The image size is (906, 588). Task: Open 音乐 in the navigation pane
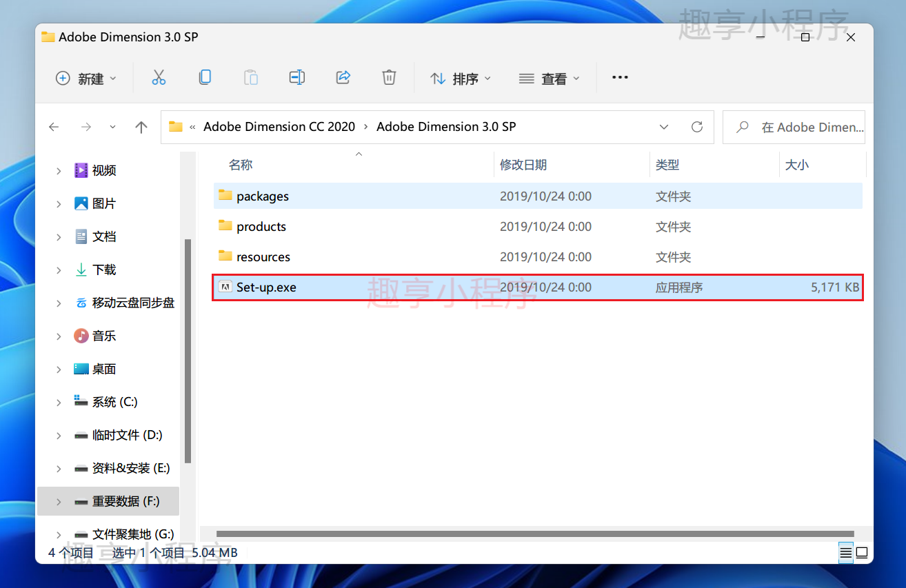104,336
